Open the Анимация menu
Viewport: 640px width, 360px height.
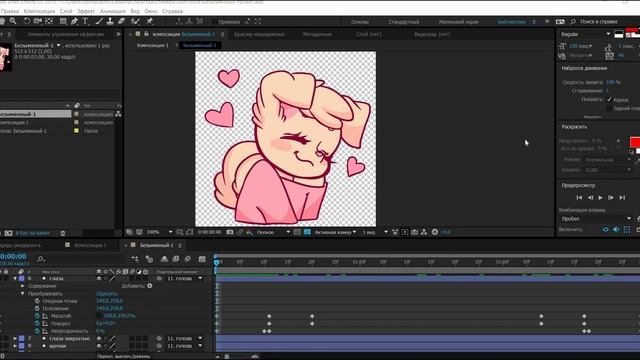[113, 11]
